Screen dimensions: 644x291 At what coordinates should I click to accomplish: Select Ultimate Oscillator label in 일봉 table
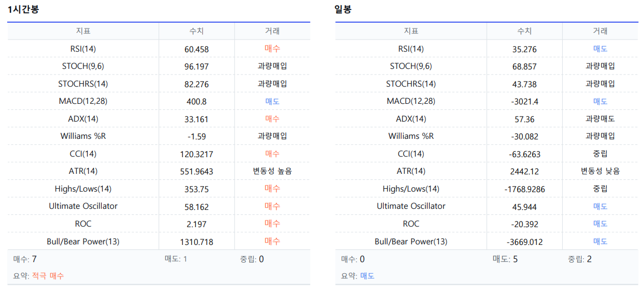click(411, 207)
